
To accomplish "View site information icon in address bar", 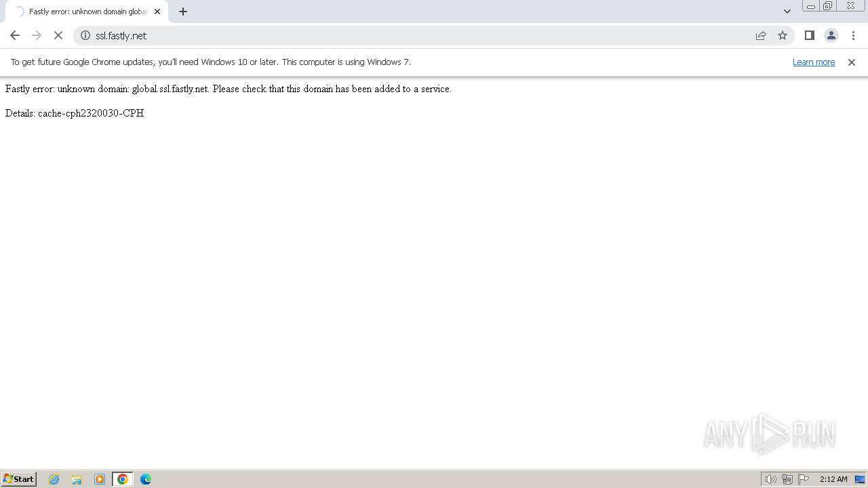I will pyautogui.click(x=85, y=35).
